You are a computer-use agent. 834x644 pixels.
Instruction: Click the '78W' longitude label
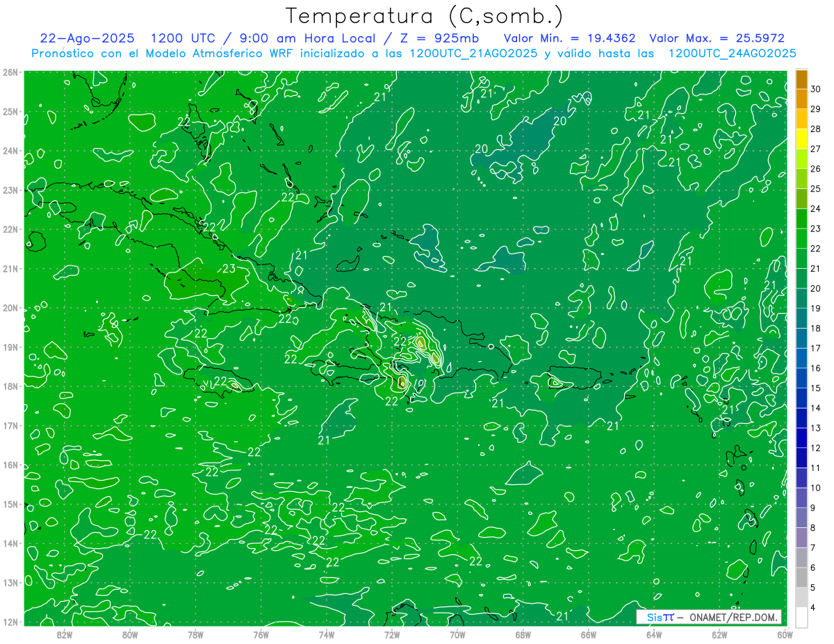[x=195, y=634]
